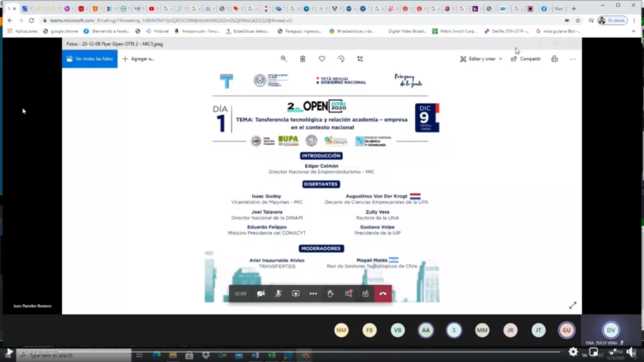Play the video recording
The image size is (644, 362).
[x=8, y=353]
